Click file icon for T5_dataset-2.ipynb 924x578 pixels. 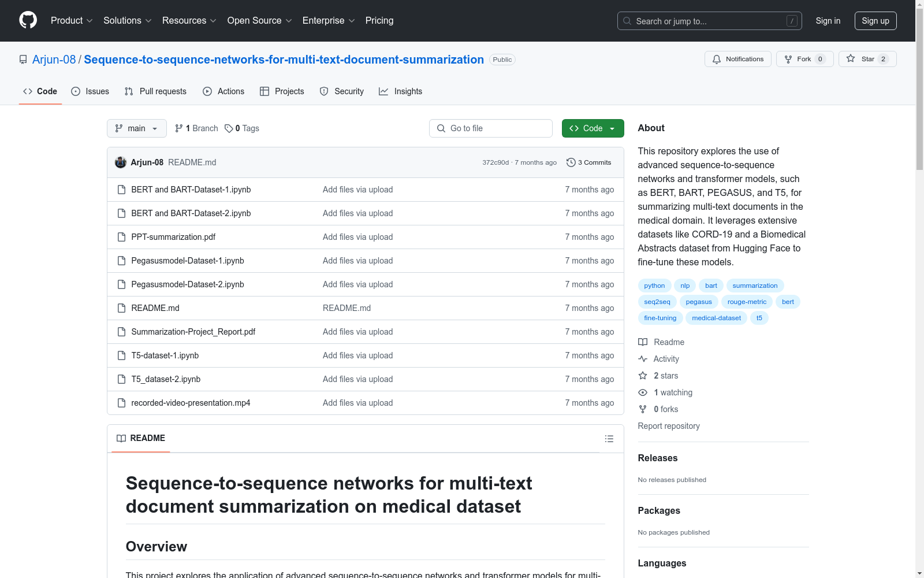121,379
